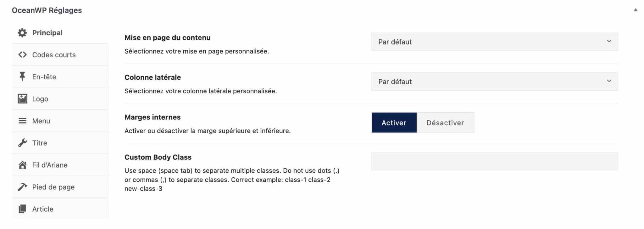
Task: Open the En-tête settings section
Action: pyautogui.click(x=44, y=77)
